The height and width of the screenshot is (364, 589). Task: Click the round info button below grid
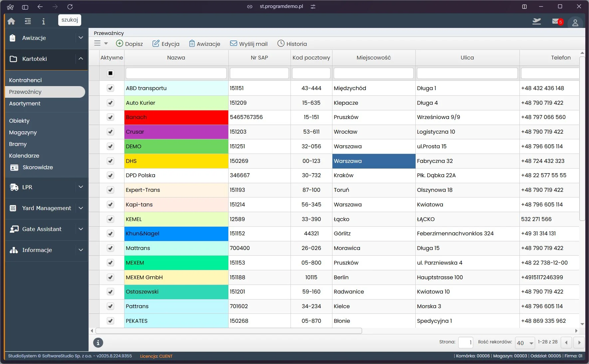pos(98,342)
